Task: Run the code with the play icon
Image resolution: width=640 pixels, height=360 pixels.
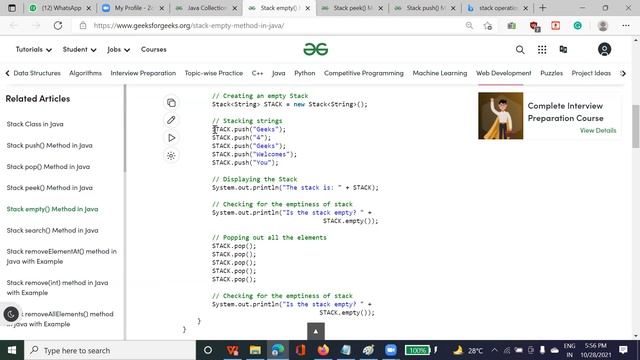Action: point(171,138)
